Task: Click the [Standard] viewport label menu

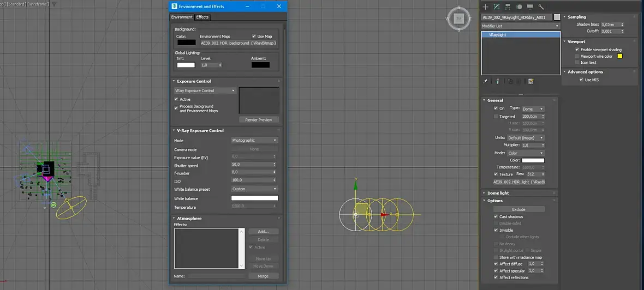Action: 16,4
